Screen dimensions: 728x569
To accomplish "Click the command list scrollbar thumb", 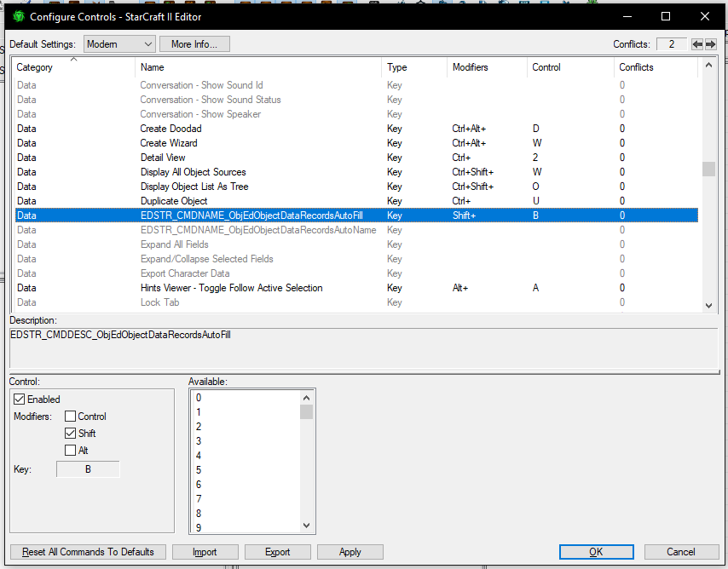I will 708,169.
